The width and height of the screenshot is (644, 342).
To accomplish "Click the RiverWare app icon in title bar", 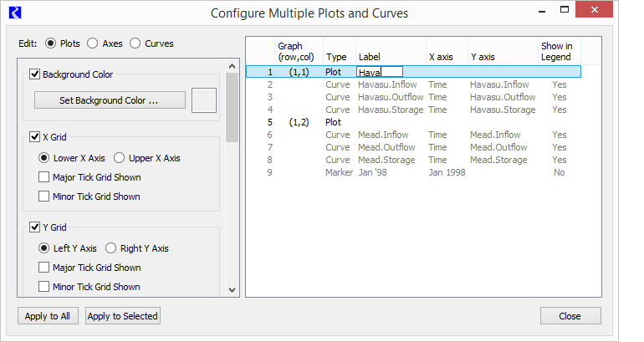I will tap(15, 13).
